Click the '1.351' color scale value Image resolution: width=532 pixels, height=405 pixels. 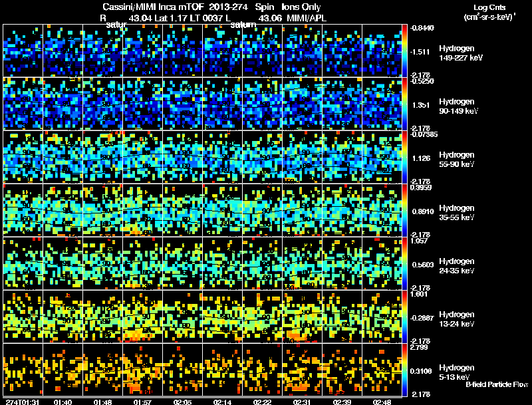[421, 105]
